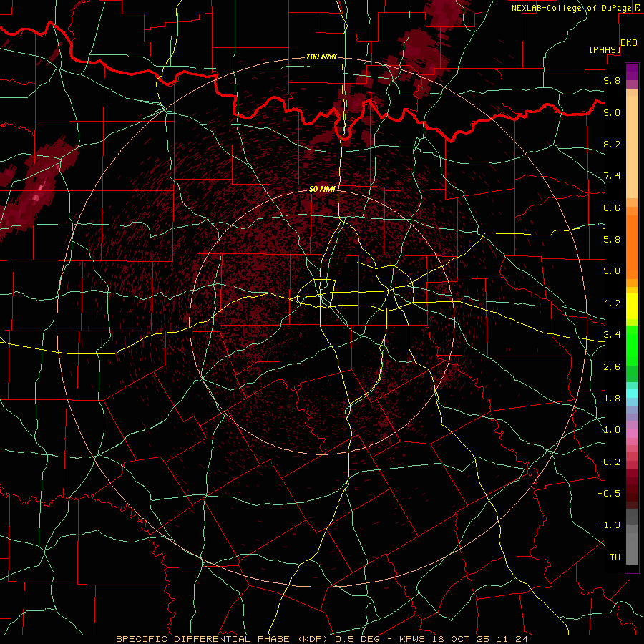Image resolution: width=644 pixels, height=644 pixels.
Task: Select the orange segment of the color bar
Action: pyautogui.click(x=632, y=247)
